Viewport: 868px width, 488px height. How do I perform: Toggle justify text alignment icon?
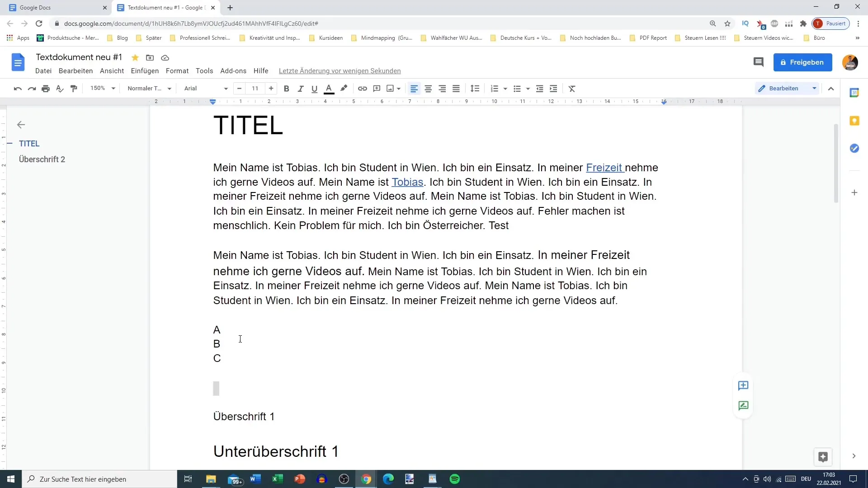point(457,88)
